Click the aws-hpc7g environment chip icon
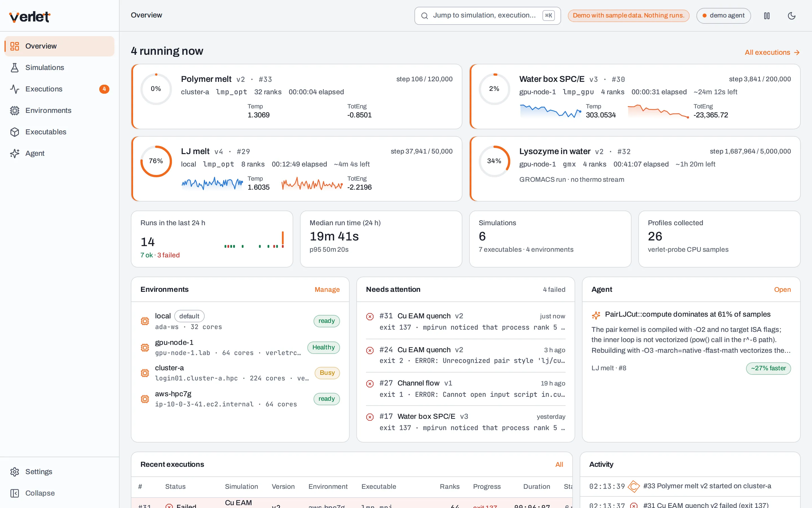 tap(145, 399)
